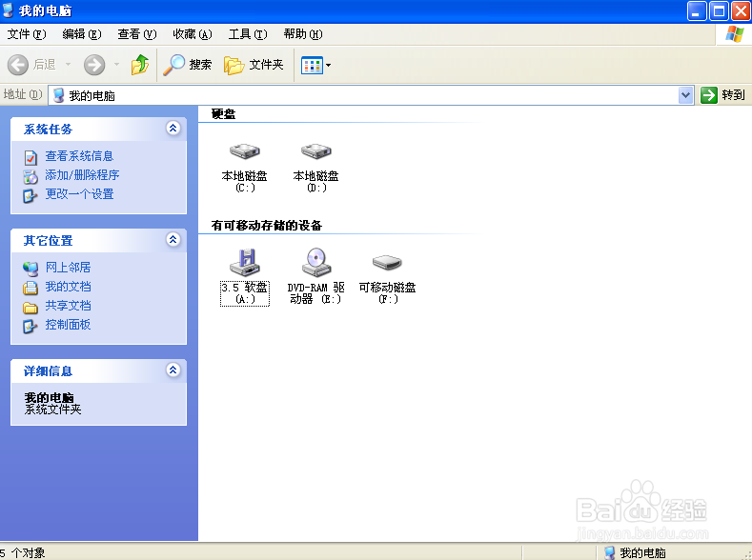Click 更改一个设置 link
The image size is (752, 560).
point(79,194)
